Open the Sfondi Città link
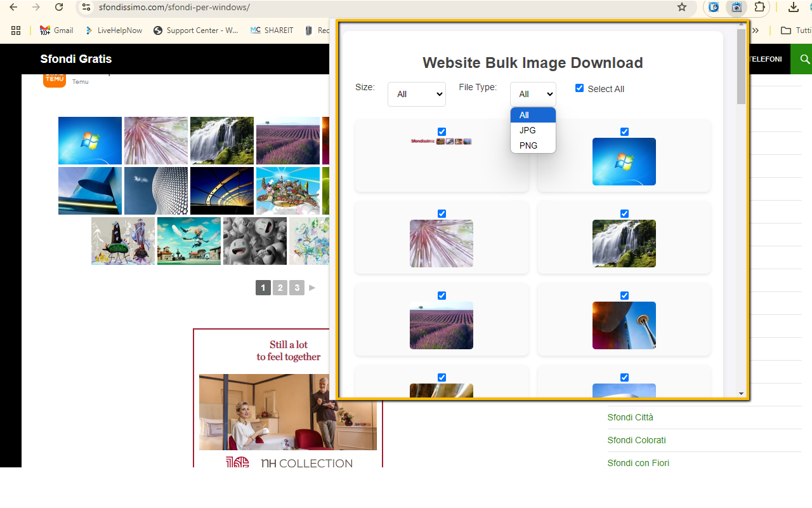This screenshot has width=812, height=508. click(630, 417)
